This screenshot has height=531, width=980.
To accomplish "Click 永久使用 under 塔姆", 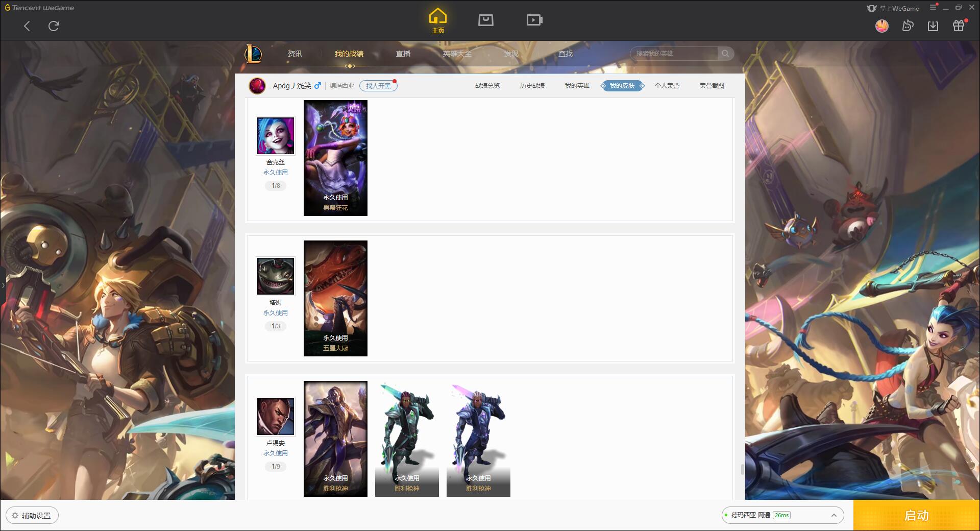I will (276, 313).
